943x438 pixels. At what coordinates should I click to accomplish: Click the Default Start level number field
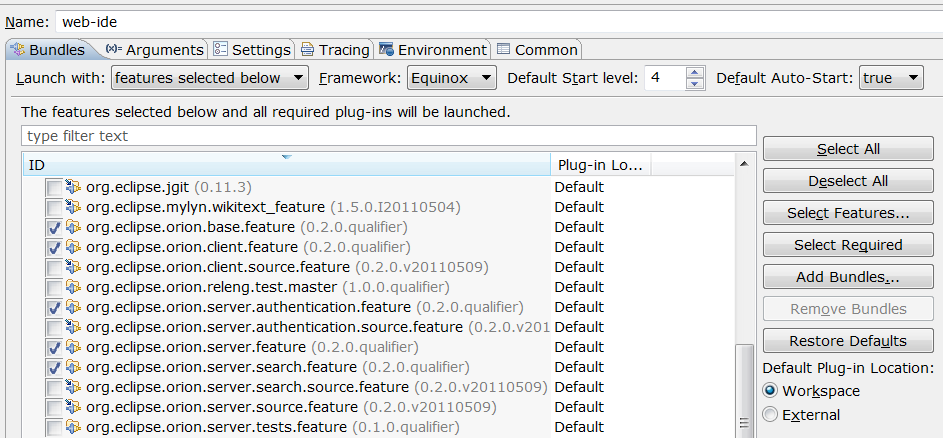point(665,78)
